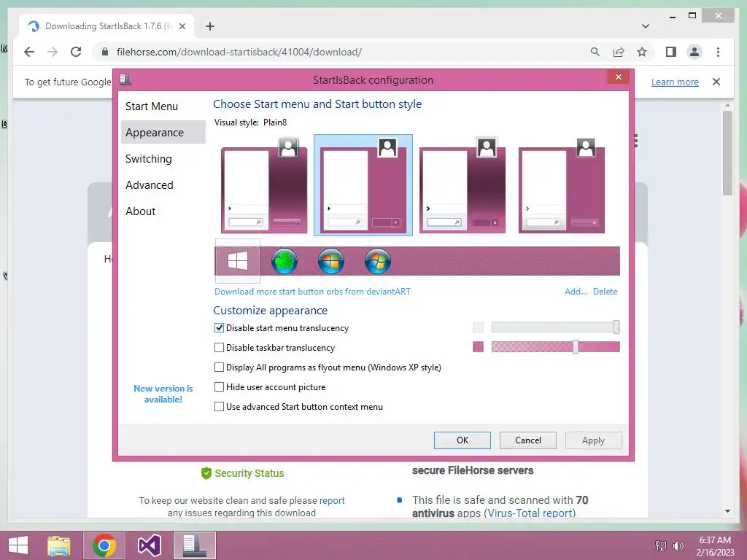Open Visual Studio from taskbar
This screenshot has height=560, width=747.
point(149,545)
